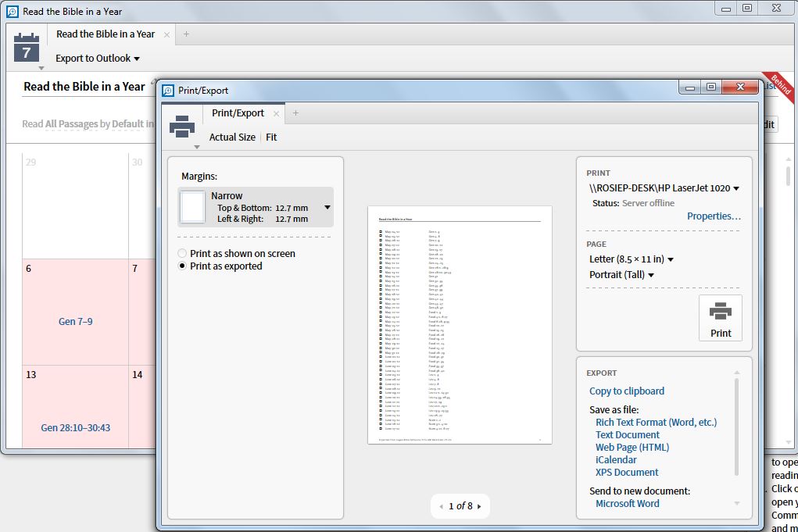This screenshot has height=532, width=798.
Task: Save as Text Document
Action: [628, 435]
